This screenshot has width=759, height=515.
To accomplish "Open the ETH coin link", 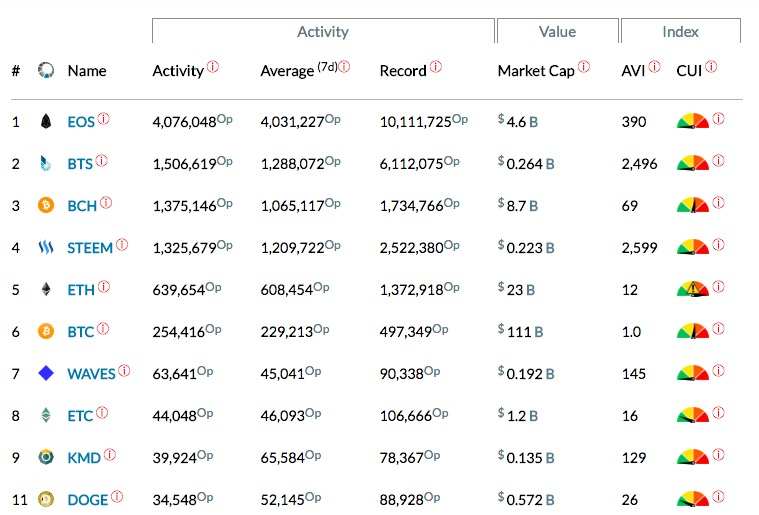I will click(81, 290).
